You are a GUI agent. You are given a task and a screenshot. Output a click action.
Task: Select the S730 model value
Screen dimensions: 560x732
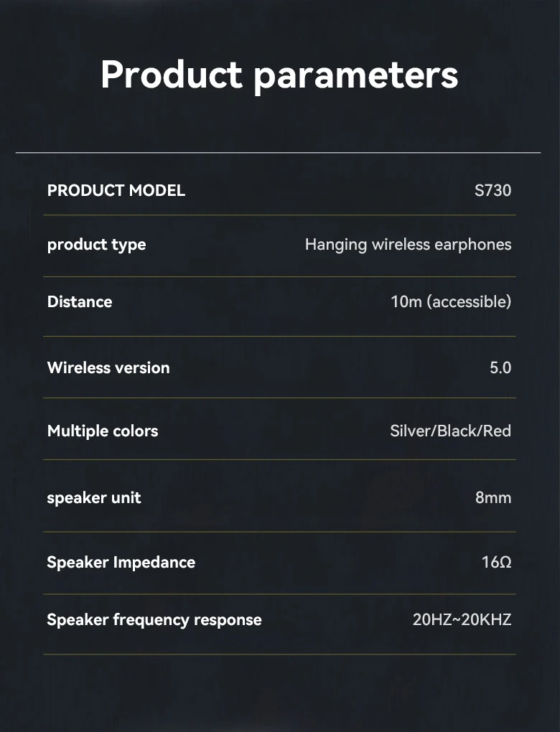tap(493, 191)
